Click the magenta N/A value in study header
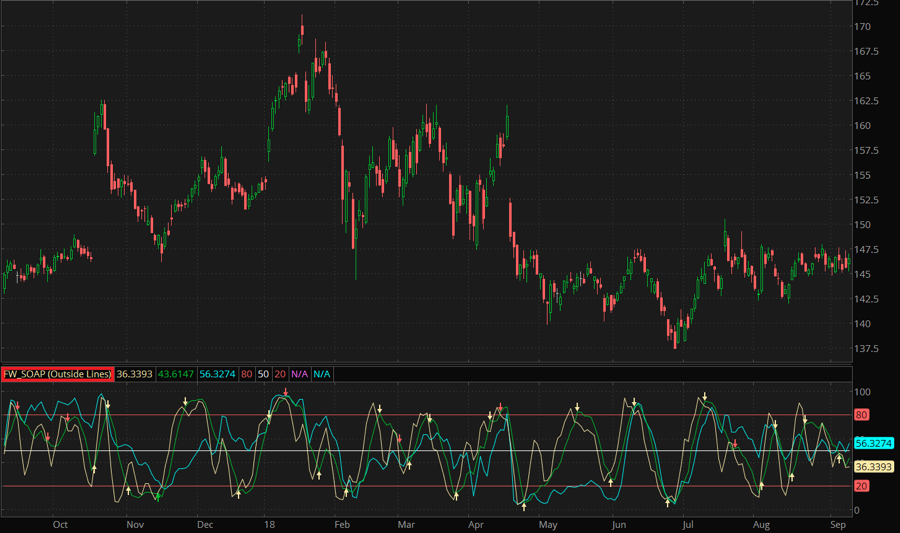 coord(299,374)
